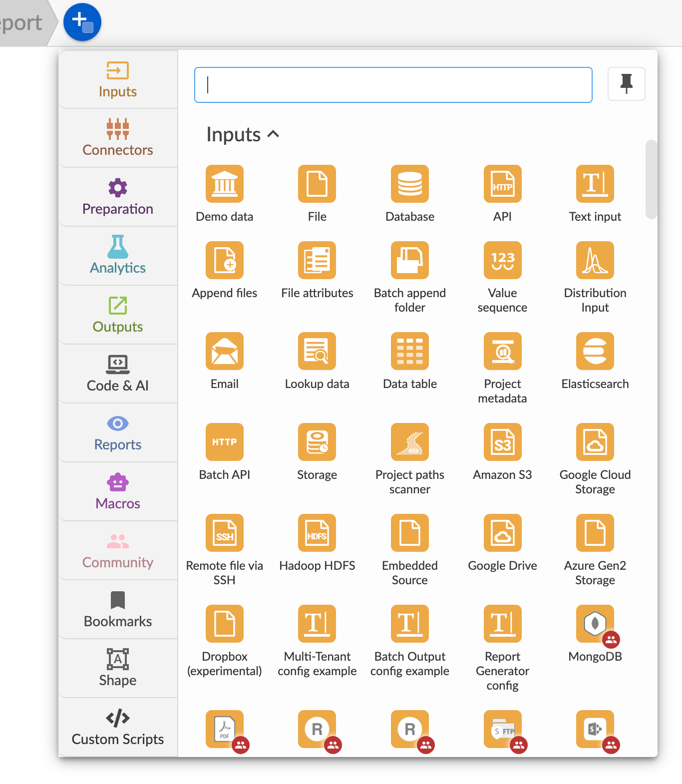Open the Shape category tab
This screenshot has height=784, width=682.
(x=118, y=669)
